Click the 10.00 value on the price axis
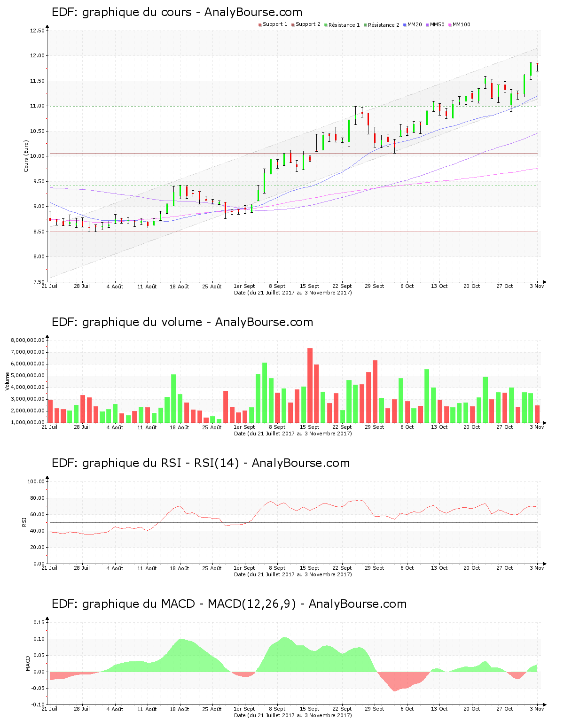The height and width of the screenshot is (728, 564). 37,156
